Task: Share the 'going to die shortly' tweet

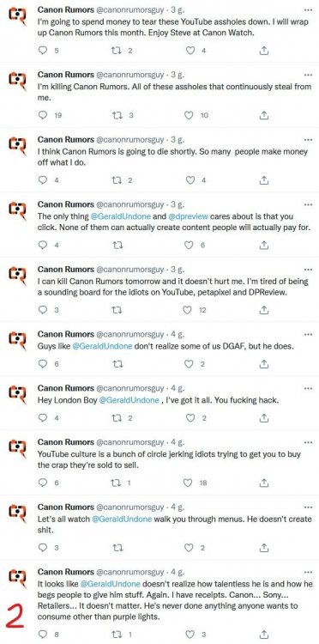Action: [264, 180]
